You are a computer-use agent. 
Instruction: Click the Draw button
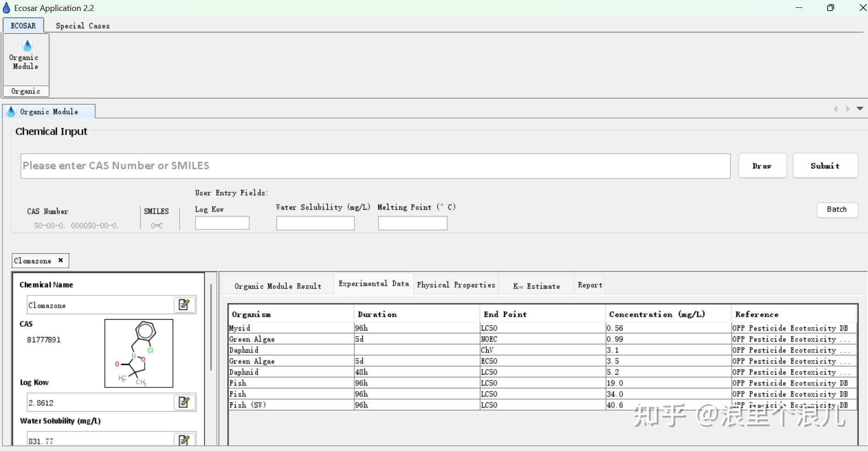click(x=762, y=166)
